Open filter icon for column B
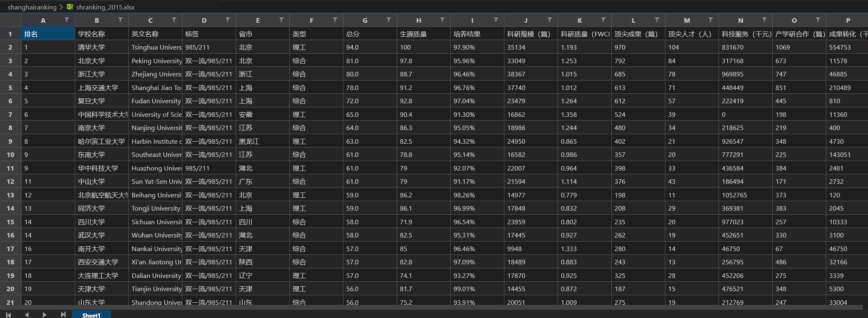 pyautogui.click(x=121, y=20)
